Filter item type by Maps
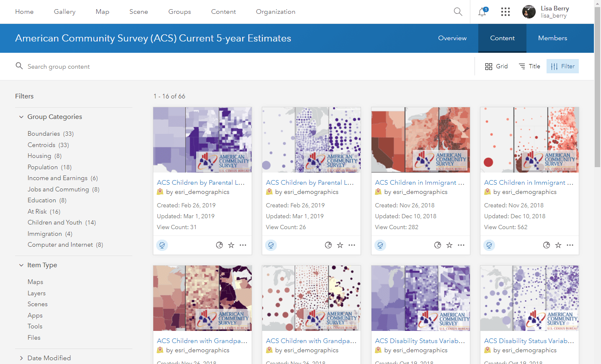The width and height of the screenshot is (601, 364). coord(35,282)
